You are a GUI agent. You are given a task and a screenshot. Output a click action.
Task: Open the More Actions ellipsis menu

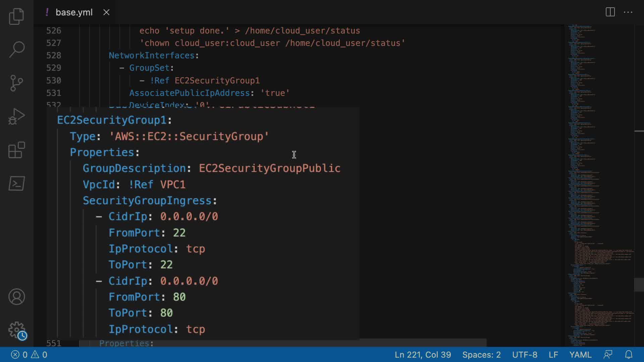[628, 12]
